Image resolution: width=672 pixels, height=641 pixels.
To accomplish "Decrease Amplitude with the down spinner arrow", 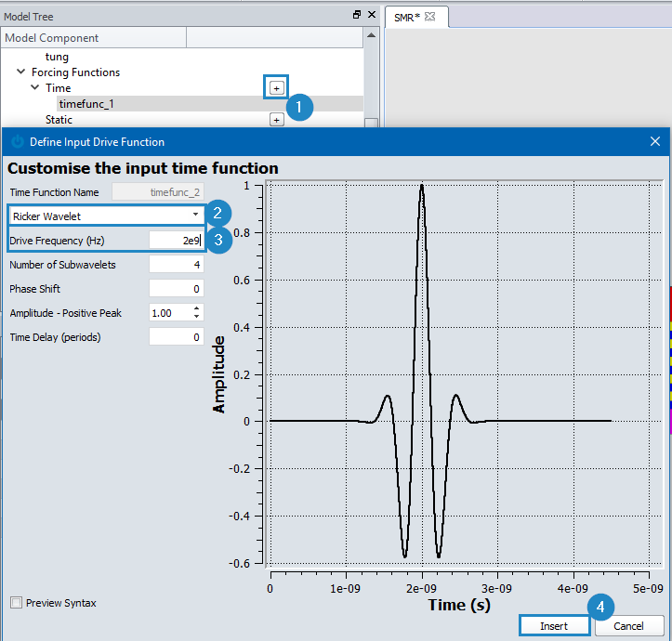I will coord(196,317).
